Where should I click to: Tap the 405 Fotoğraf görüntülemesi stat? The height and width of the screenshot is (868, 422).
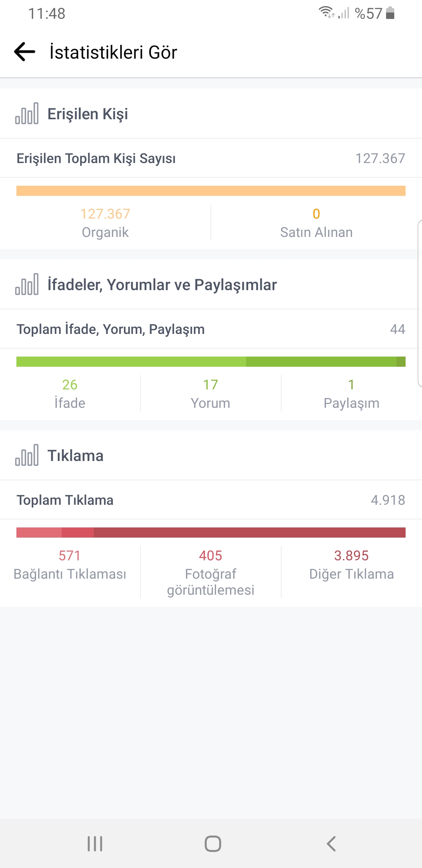pos(211,572)
